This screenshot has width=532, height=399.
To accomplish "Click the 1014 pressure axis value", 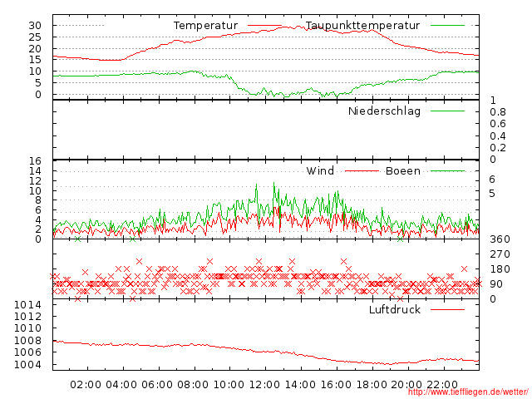I will (x=27, y=305).
